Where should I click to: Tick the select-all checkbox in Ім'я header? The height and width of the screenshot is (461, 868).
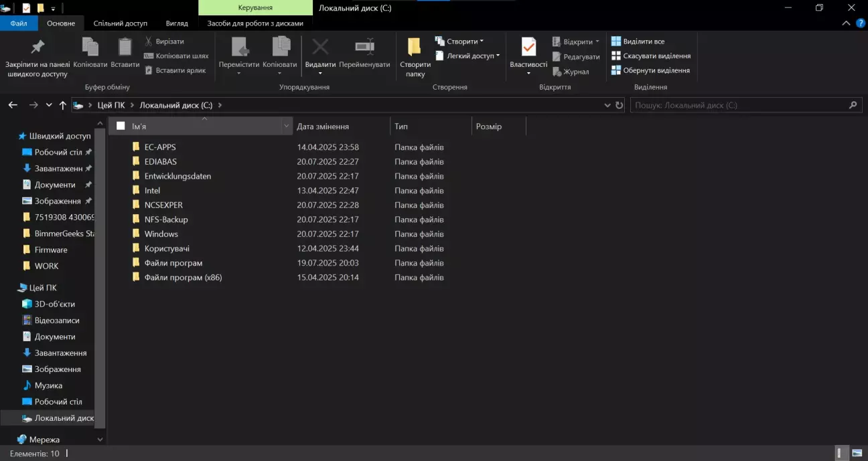tap(121, 126)
